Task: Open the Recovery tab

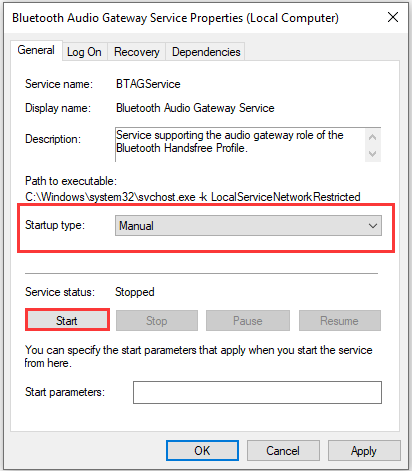Action: pos(137,52)
